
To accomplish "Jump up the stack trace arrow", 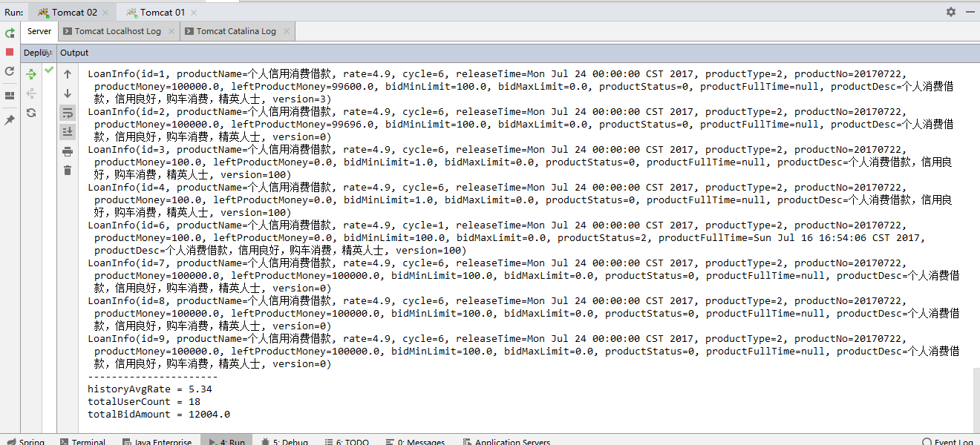I will 68,74.
